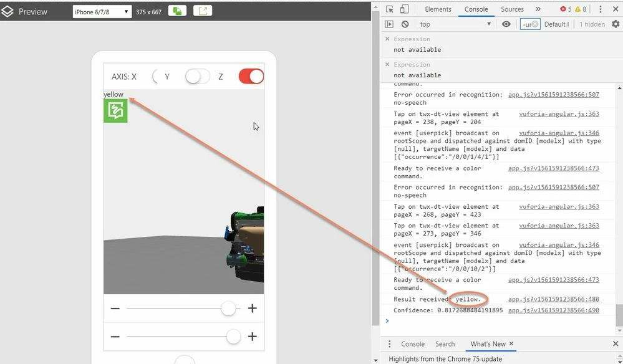Open app.js:488 link beside Result received
This screenshot has height=364, width=623.
click(x=554, y=299)
